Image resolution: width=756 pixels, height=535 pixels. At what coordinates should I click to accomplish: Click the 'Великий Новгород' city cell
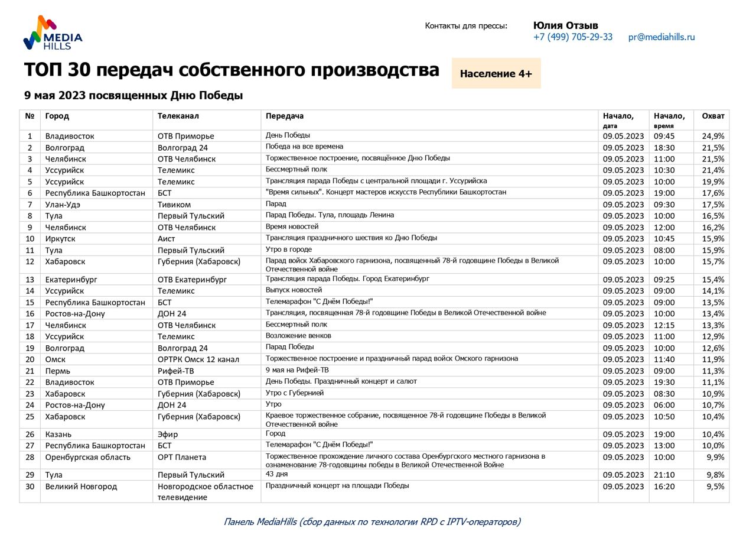point(81,487)
